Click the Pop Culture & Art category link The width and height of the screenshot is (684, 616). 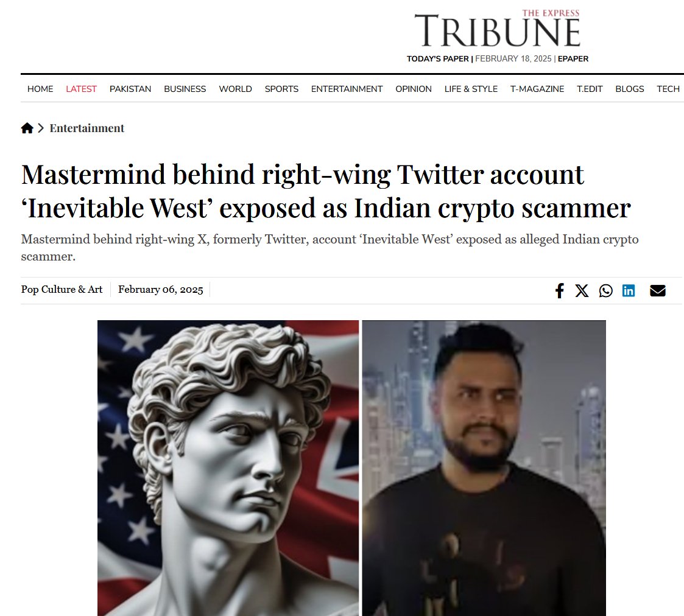click(62, 290)
